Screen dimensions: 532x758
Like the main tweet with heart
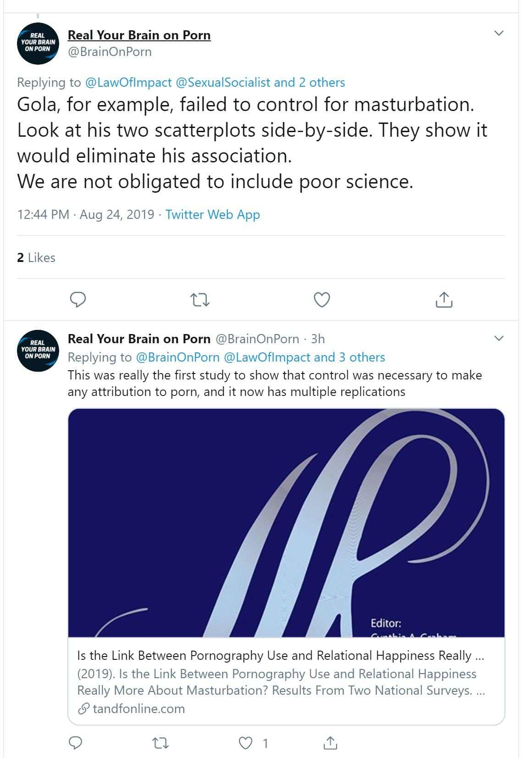(322, 300)
